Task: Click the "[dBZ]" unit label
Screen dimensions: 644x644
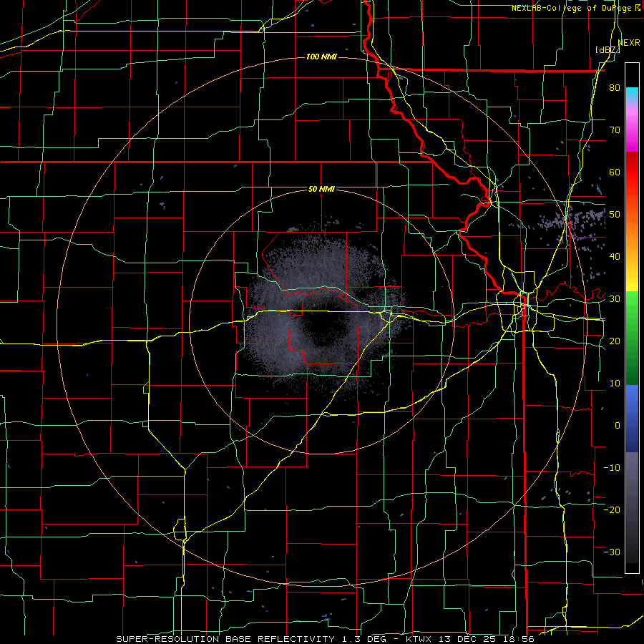Action: tap(608, 50)
